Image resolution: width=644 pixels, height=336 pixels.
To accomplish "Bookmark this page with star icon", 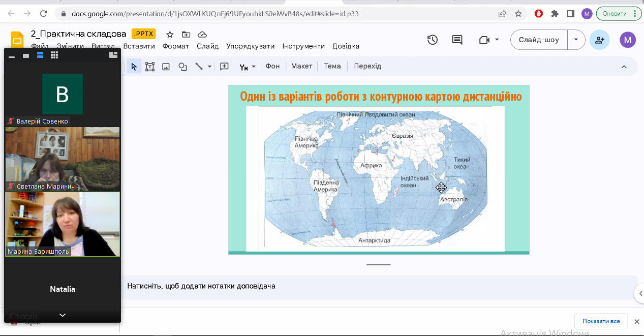I will [x=518, y=14].
